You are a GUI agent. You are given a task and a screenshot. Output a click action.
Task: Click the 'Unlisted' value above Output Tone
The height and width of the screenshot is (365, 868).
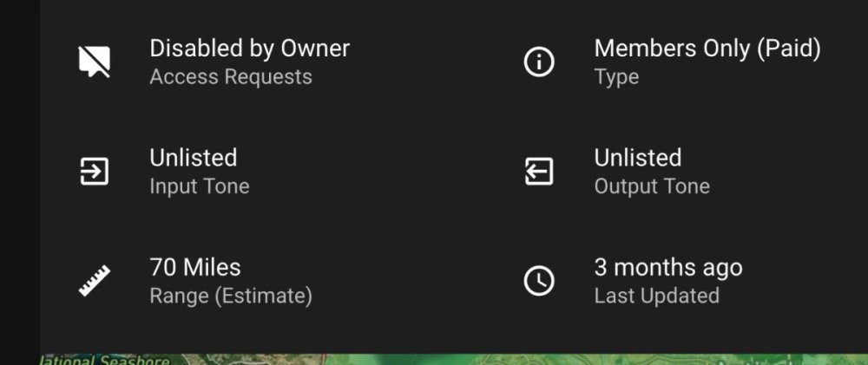coord(637,158)
